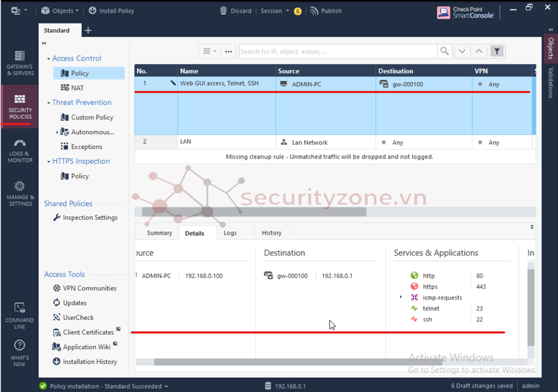Click the search magnifier icon
The width and height of the screenshot is (558, 392).
click(445, 52)
